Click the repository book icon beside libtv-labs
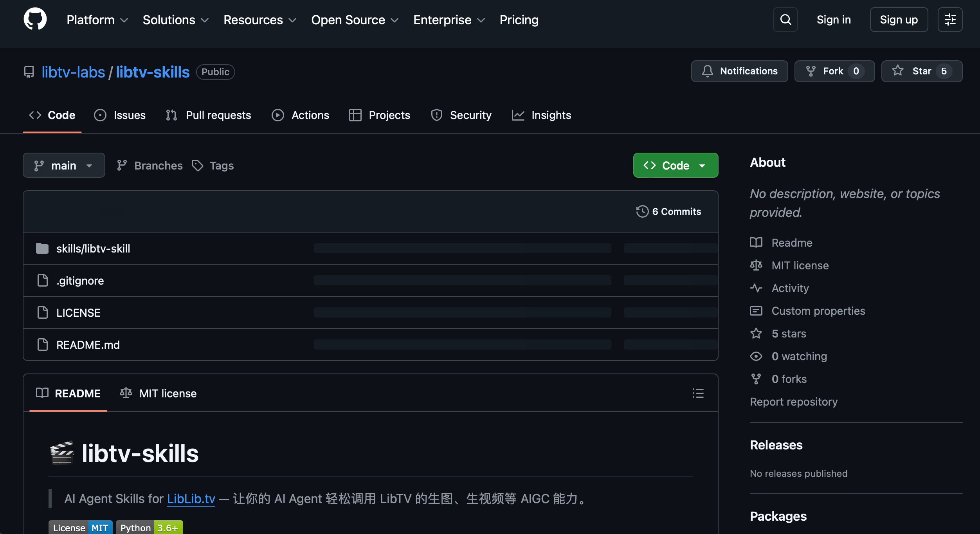Viewport: 980px width, 534px height. (x=29, y=72)
